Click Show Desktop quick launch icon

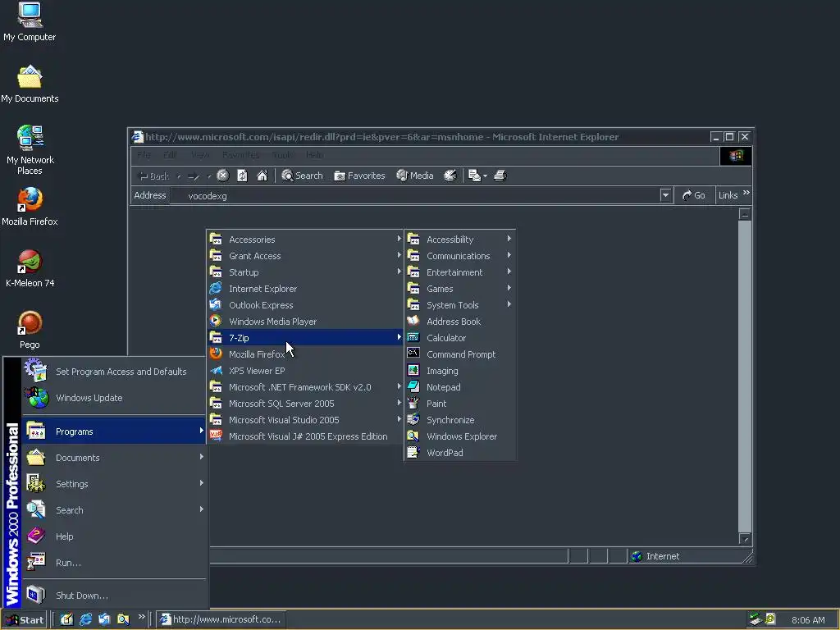(x=66, y=619)
